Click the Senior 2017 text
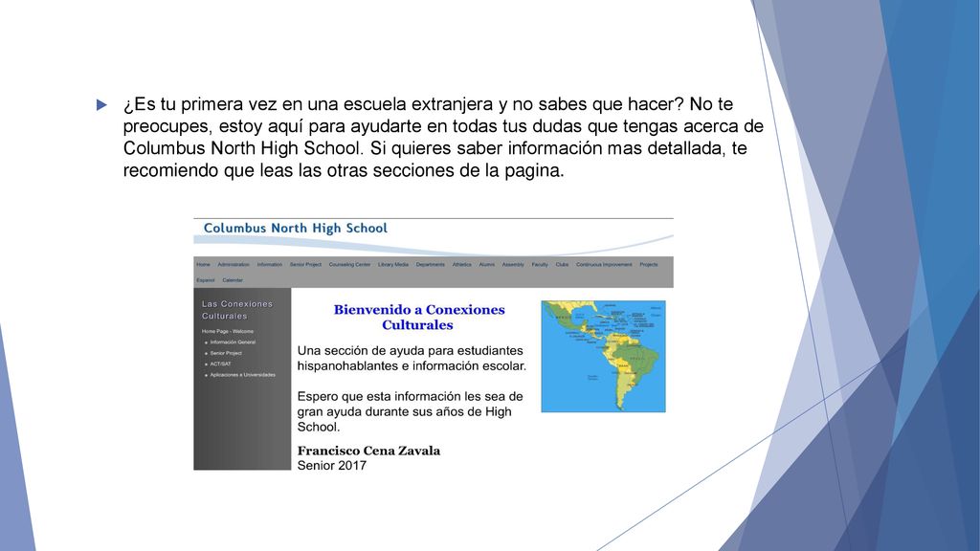The height and width of the screenshot is (551, 980). tap(332, 466)
